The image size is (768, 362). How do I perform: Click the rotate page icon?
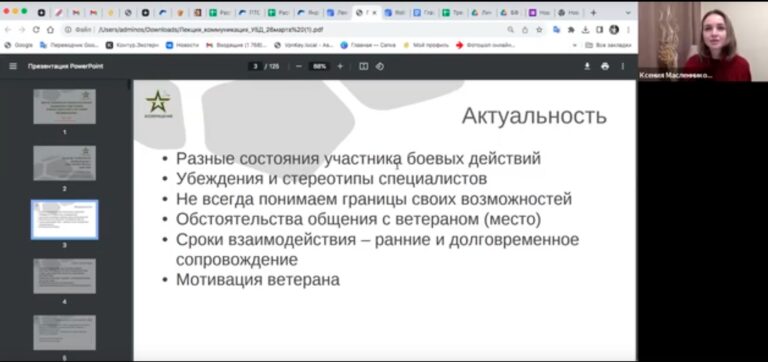(x=380, y=66)
